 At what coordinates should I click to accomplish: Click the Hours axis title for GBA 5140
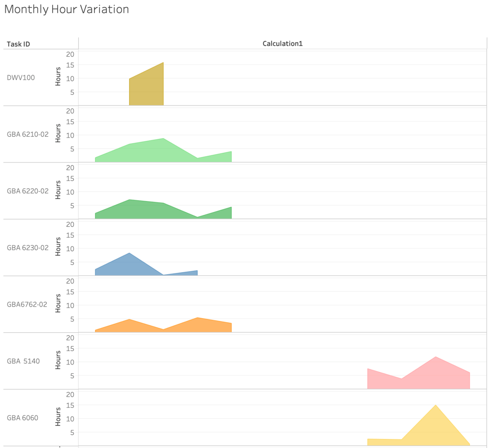58,360
